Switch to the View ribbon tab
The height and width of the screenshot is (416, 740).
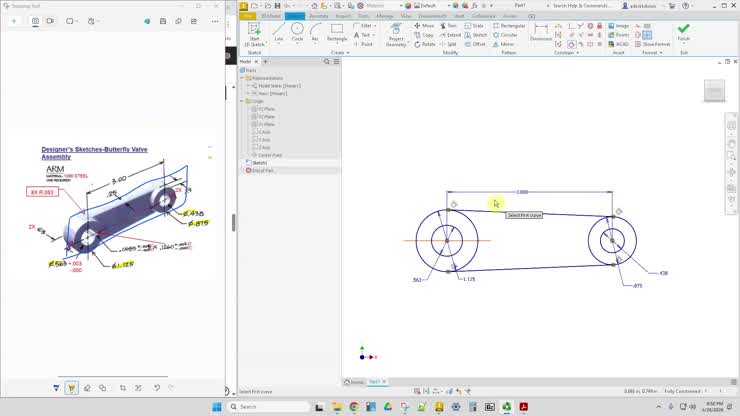click(406, 16)
